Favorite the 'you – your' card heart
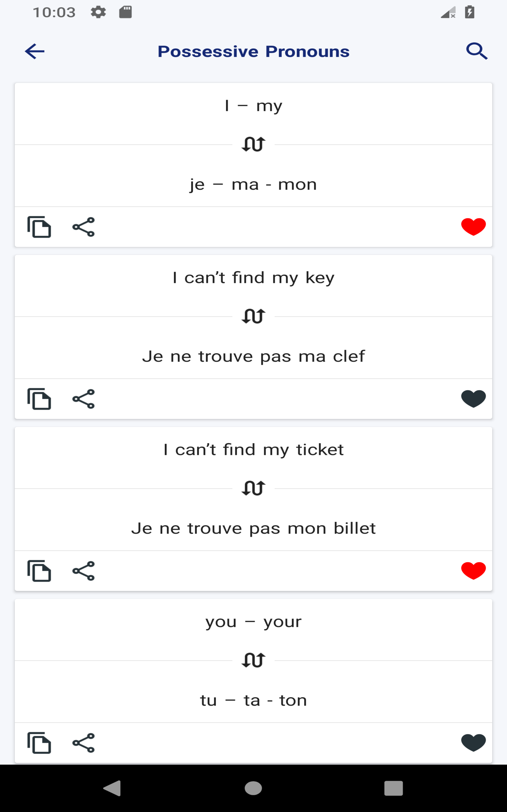The image size is (507, 812). [473, 743]
